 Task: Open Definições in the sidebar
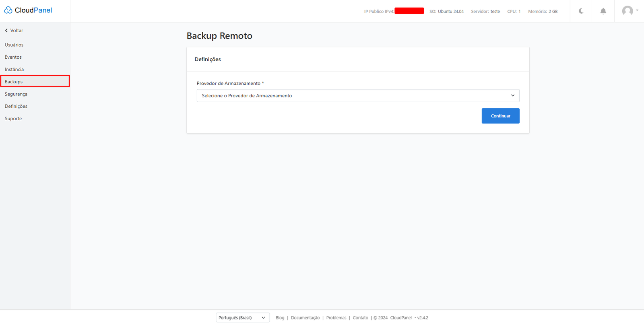16,106
